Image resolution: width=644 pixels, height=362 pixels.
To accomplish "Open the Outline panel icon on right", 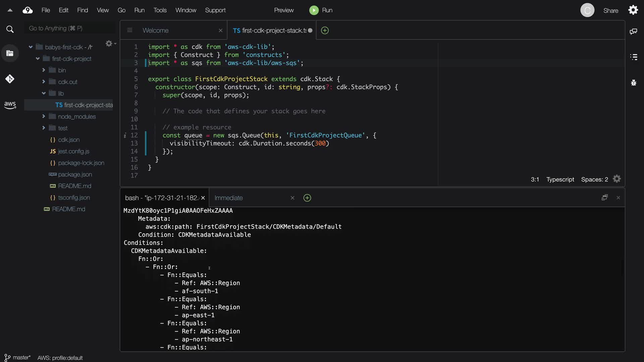I will coord(634,57).
